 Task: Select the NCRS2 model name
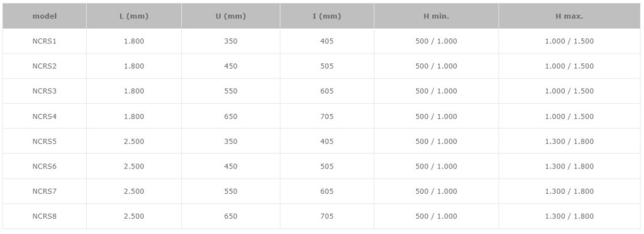coord(45,66)
